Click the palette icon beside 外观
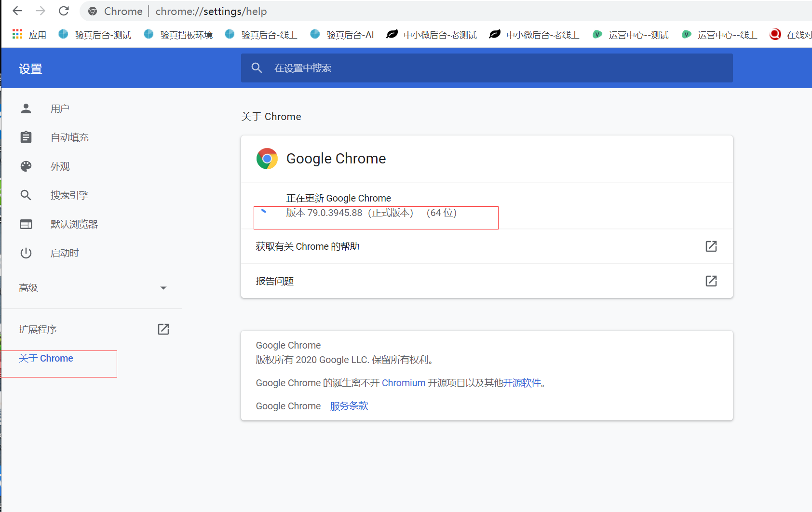 tap(26, 166)
